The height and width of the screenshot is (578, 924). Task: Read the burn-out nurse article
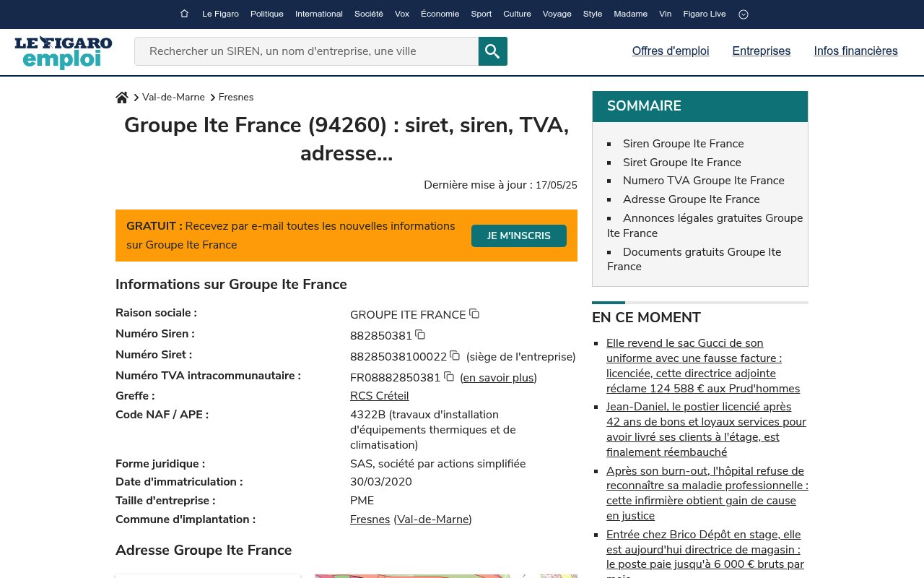pos(707,493)
